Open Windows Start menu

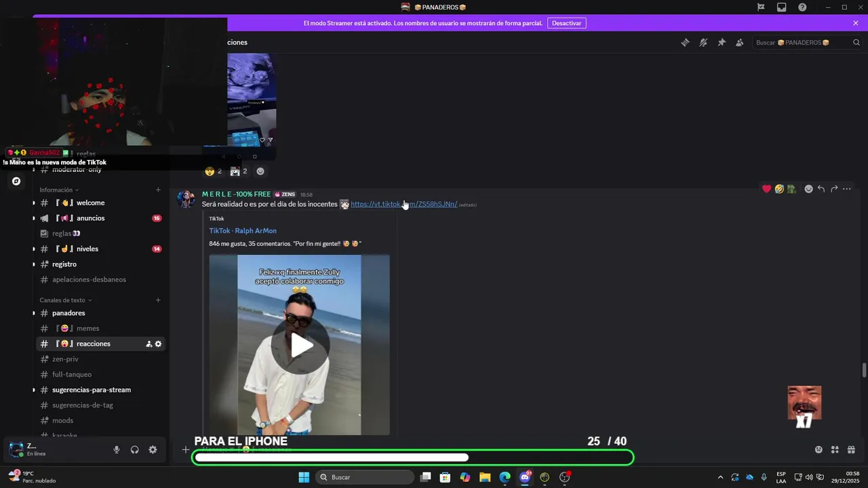tap(304, 477)
